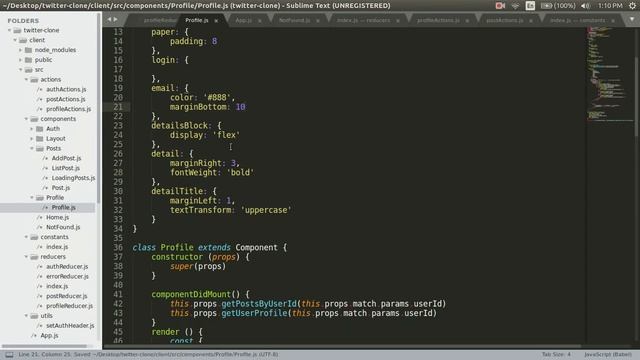Screen dimensions: 640x360
Task: Collapse the Posts folder arrow
Action: pyautogui.click(x=32, y=149)
